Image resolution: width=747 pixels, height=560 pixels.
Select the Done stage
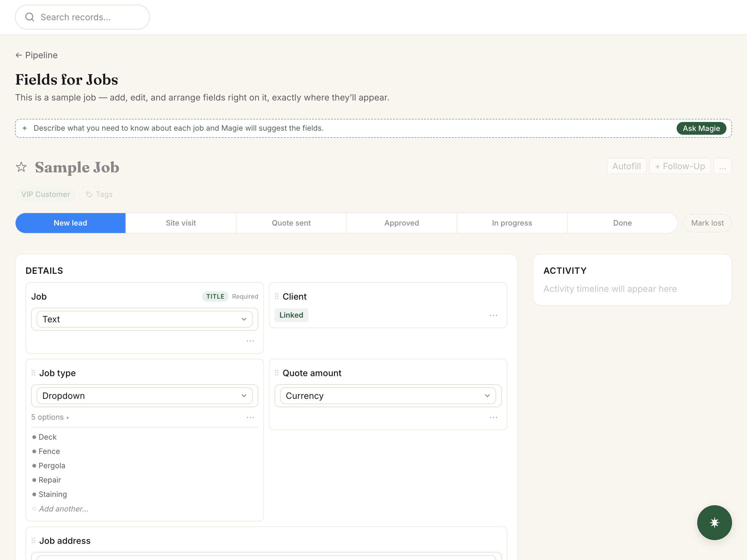click(x=622, y=223)
